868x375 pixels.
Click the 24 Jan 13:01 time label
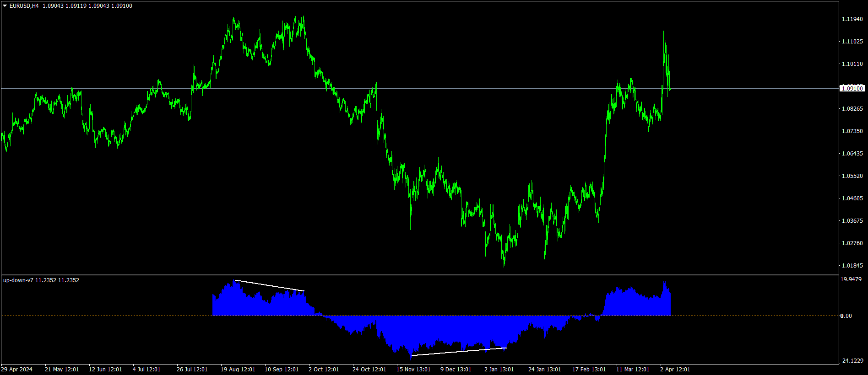(x=544, y=369)
